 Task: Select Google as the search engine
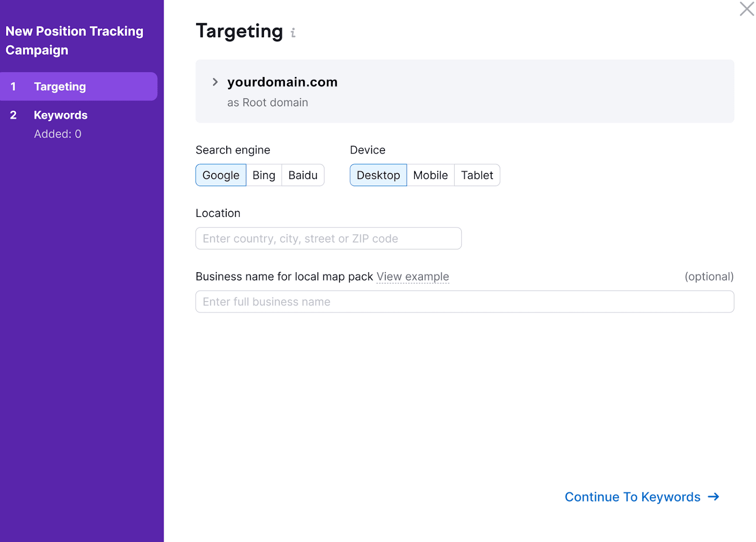(221, 175)
